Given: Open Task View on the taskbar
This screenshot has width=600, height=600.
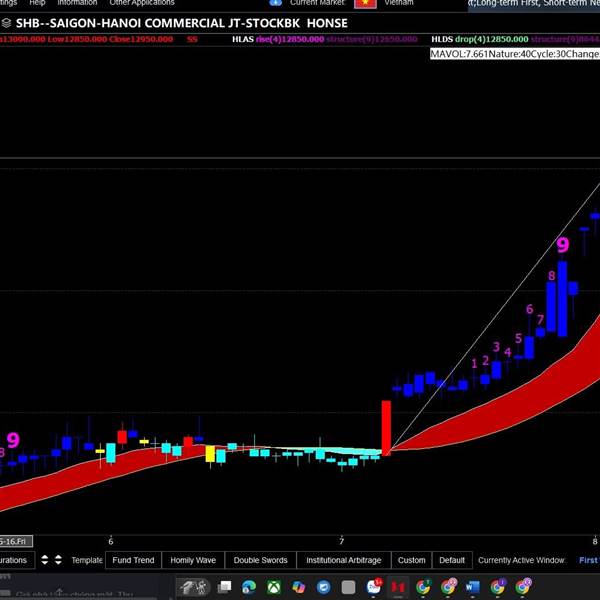Looking at the screenshot, I should pos(224,586).
